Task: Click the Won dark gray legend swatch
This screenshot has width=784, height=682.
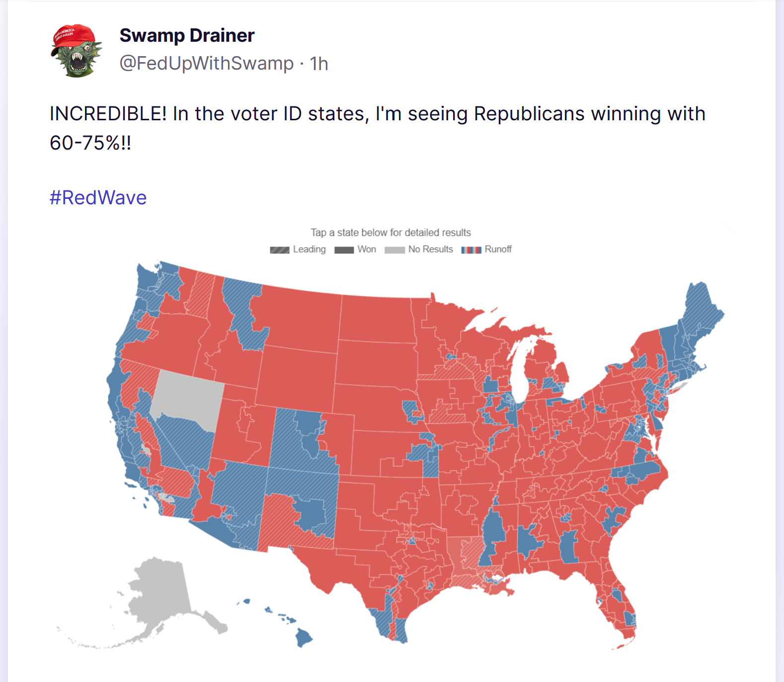Action: 344,250
